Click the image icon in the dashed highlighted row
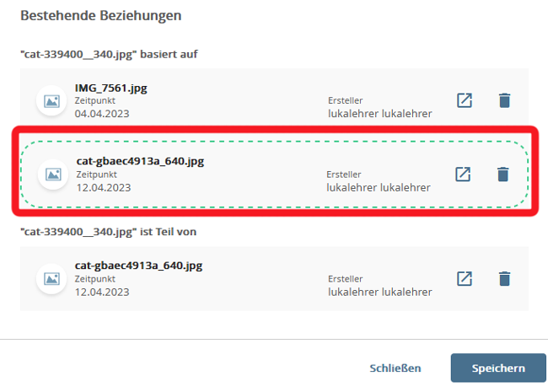This screenshot has height=392, width=548. pos(53,174)
